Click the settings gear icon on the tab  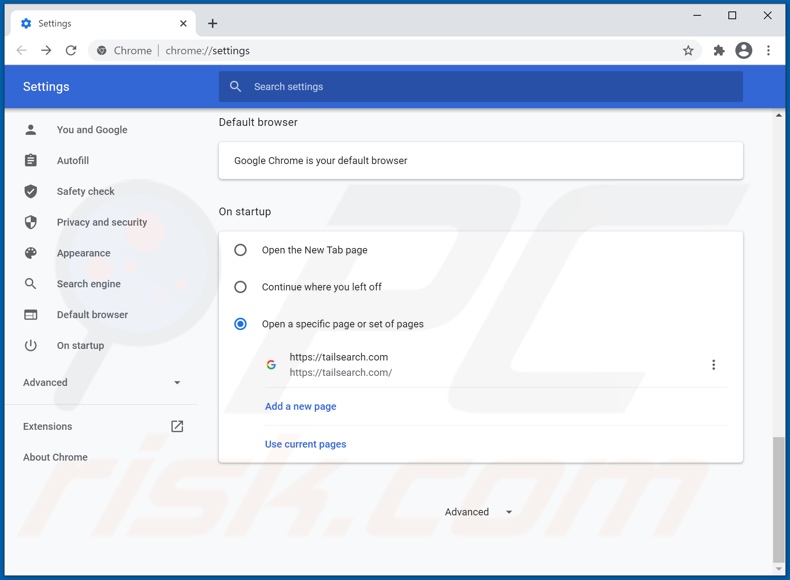point(26,23)
